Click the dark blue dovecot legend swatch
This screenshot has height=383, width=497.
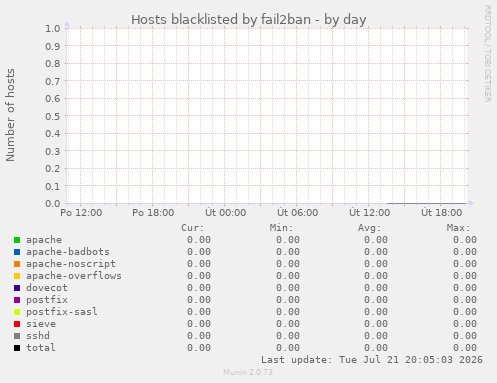[x=17, y=288]
